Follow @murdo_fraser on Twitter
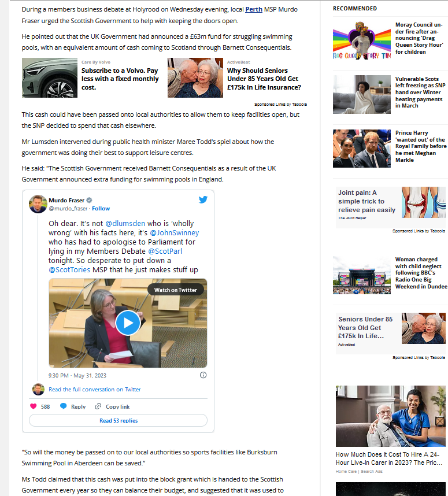This screenshot has width=448, height=496. pyautogui.click(x=101, y=209)
